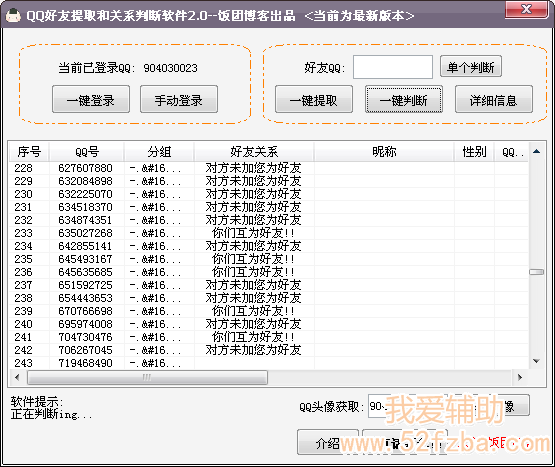
Task: Select QQ number 719468490
Action: click(x=85, y=363)
